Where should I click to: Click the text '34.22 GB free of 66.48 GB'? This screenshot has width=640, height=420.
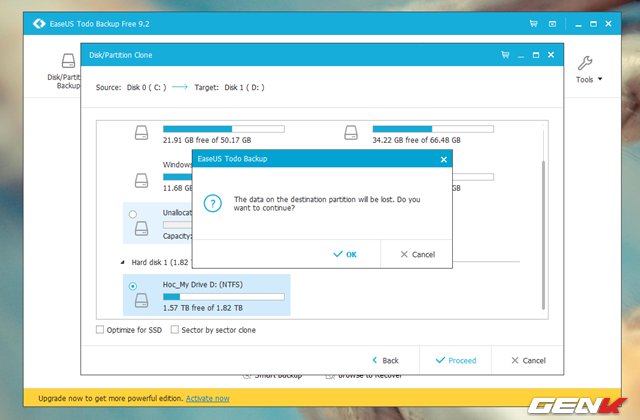416,140
